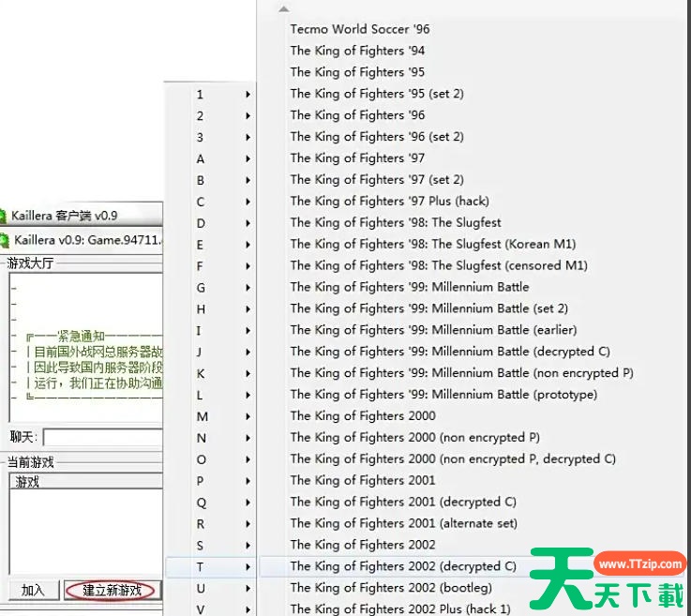691x616 pixels.
Task: Choose The King of Fighters '95 (set 2)
Action: (377, 94)
